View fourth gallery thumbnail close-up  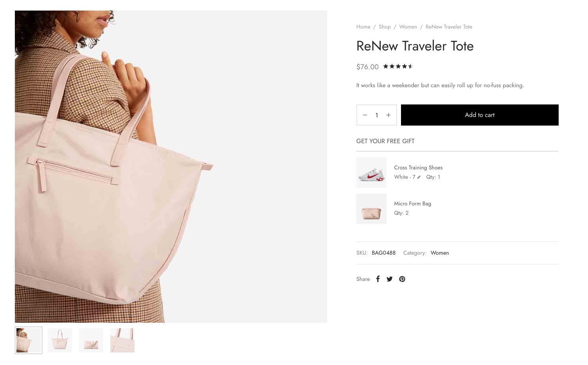coord(122,340)
